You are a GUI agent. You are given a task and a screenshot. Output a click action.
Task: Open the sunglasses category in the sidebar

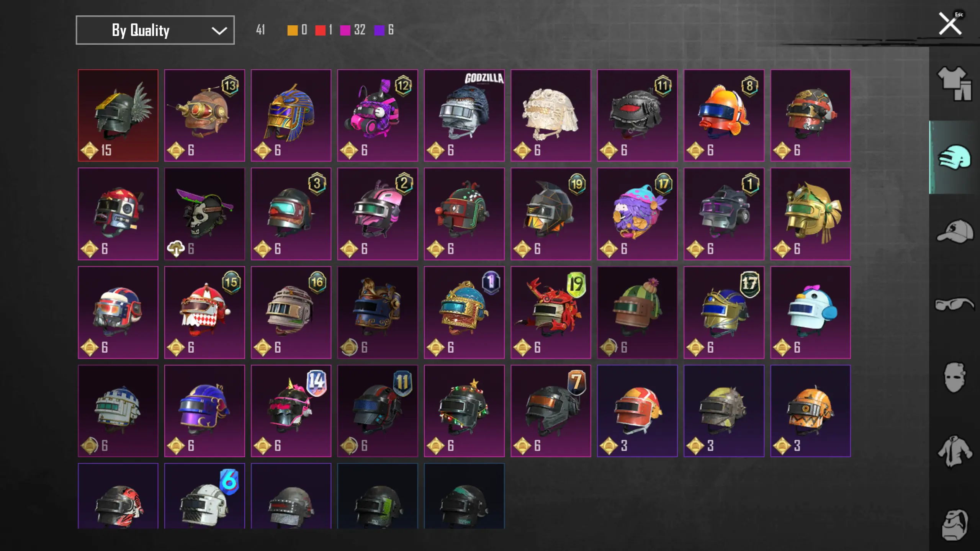click(x=954, y=304)
